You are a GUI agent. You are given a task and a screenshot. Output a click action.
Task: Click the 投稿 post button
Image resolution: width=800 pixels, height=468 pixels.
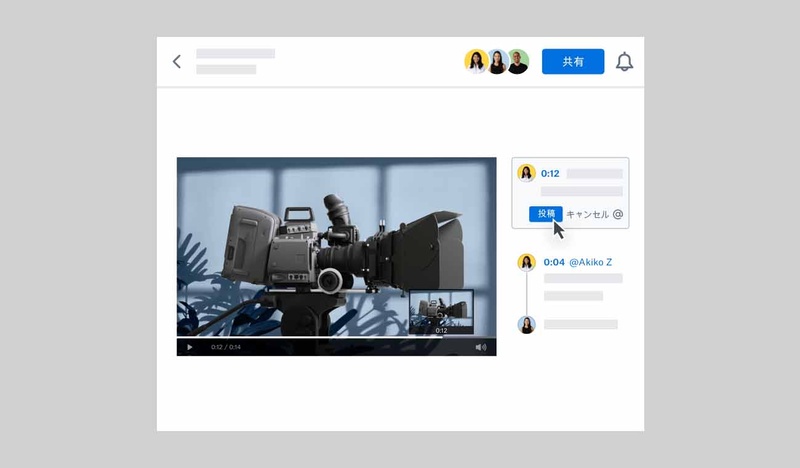(545, 214)
